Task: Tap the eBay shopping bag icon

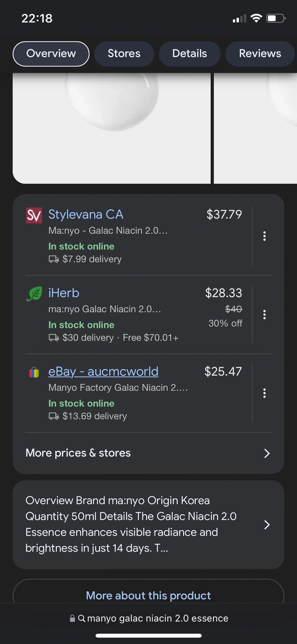Action: click(x=34, y=373)
